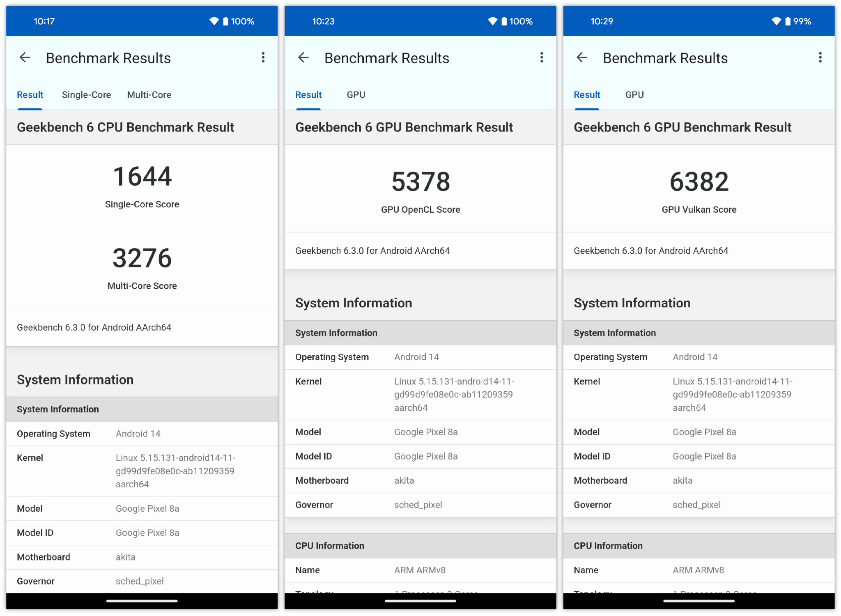Tap 10:23 clock in status bar

coord(323,21)
